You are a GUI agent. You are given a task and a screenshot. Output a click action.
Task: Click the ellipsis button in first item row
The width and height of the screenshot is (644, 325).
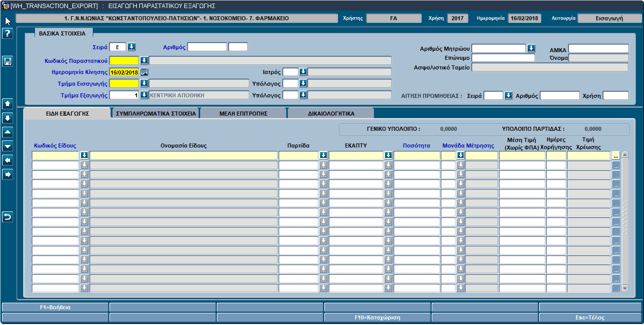(x=616, y=156)
